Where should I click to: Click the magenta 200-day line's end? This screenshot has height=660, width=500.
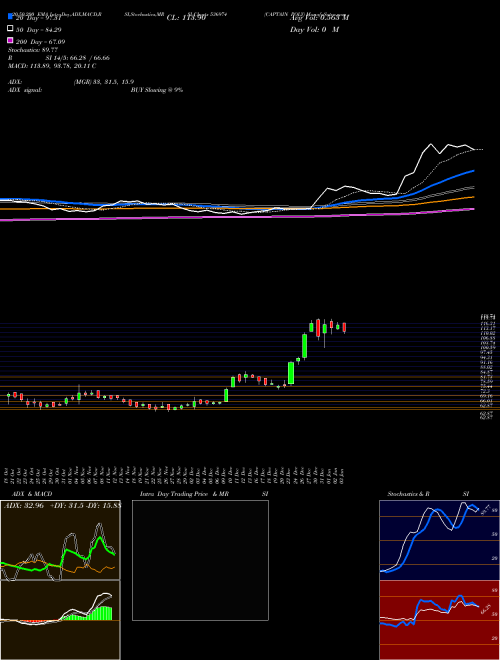474,209
